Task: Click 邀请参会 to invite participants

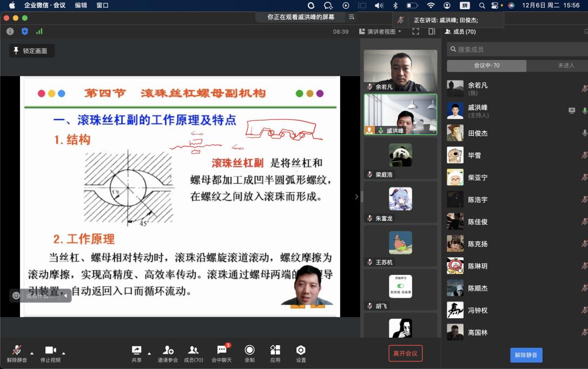Action: [x=168, y=352]
